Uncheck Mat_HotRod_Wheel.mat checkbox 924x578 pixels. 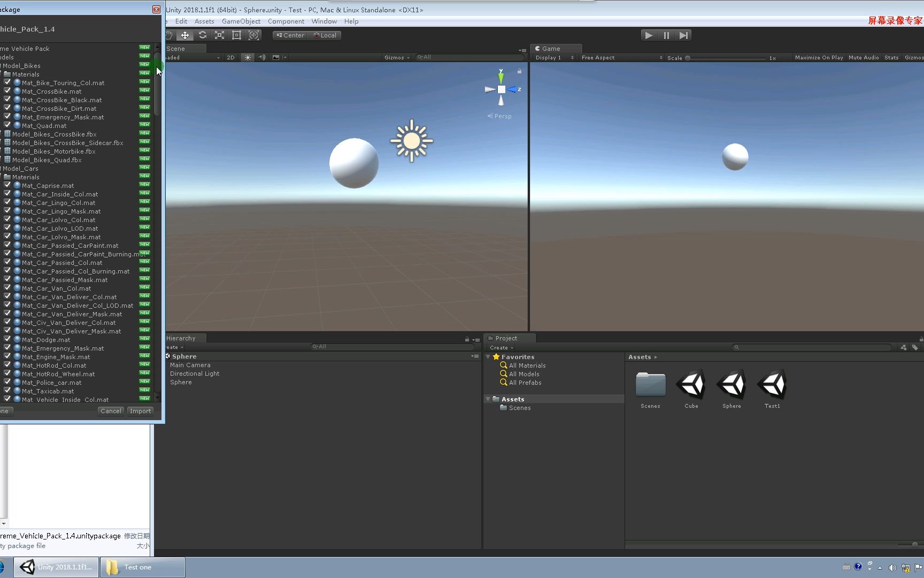pos(7,374)
